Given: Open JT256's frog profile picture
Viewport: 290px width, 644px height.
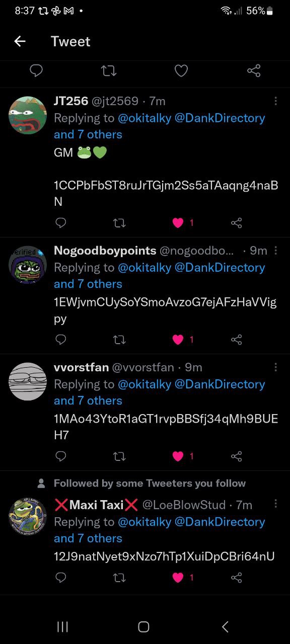Looking at the screenshot, I should [x=28, y=115].
